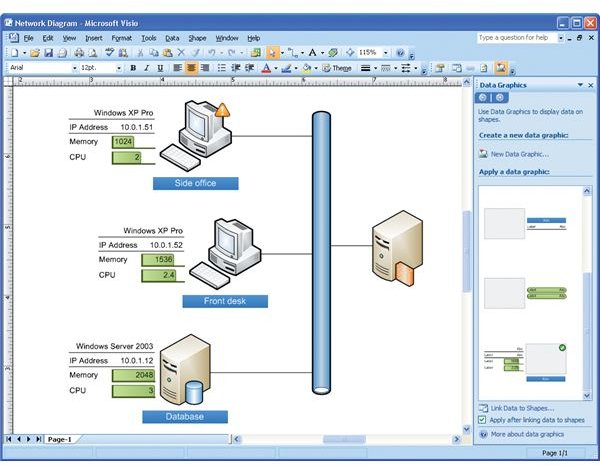Image resolution: width=600 pixels, height=466 pixels.
Task: Click Link Data to Shapes link
Action: [x=522, y=408]
